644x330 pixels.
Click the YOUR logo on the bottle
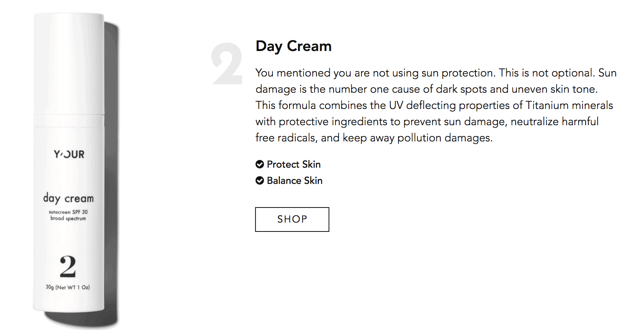[69, 155]
